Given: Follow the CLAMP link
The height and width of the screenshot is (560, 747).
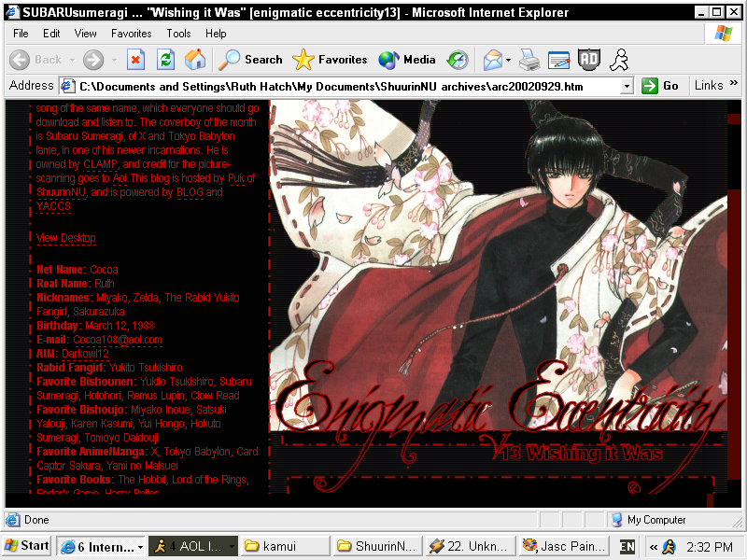Looking at the screenshot, I should [101, 164].
